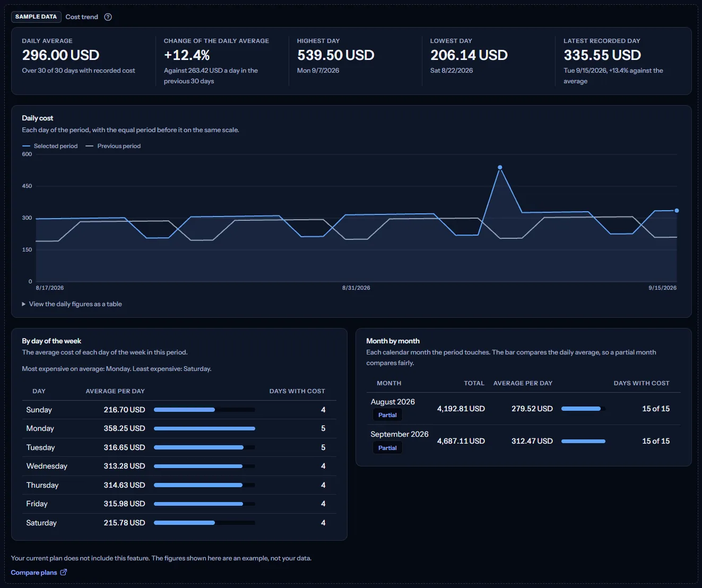Click the September 2026 Partial badge
702x588 pixels.
(387, 448)
